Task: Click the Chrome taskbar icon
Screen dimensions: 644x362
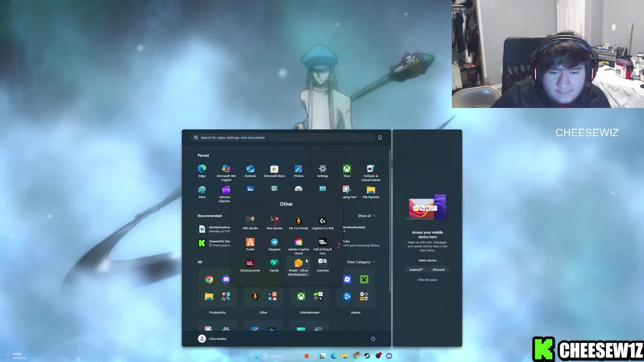Action: (x=356, y=356)
